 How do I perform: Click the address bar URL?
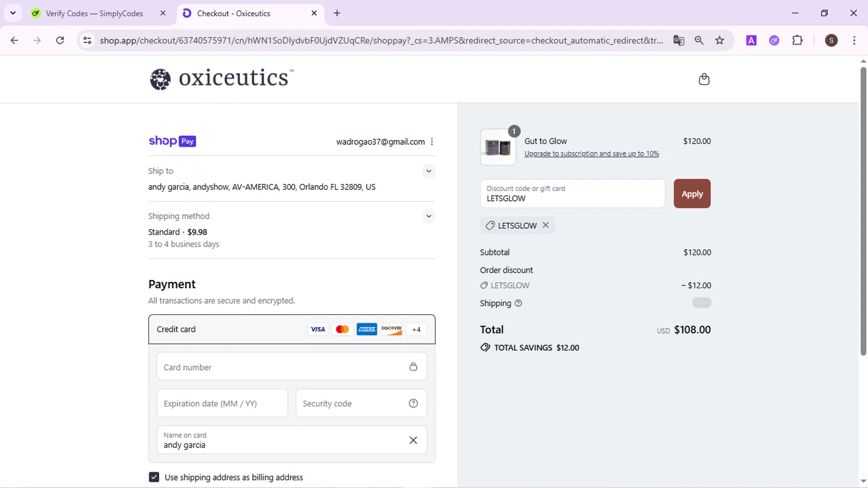coord(381,41)
